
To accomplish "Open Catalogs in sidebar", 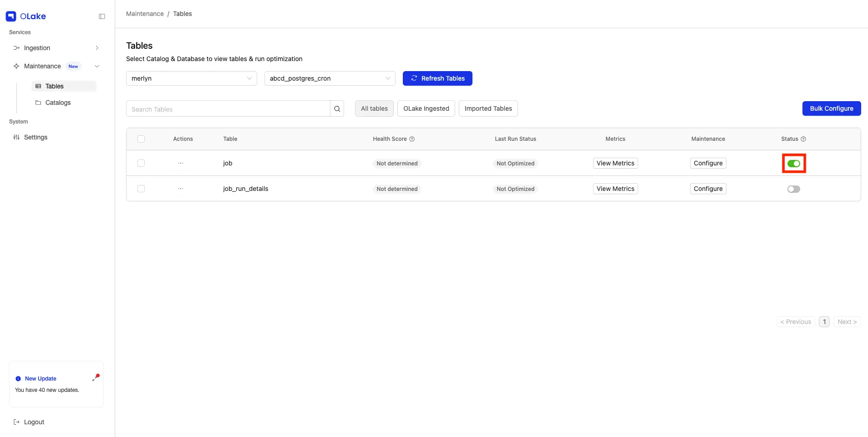I will pyautogui.click(x=58, y=103).
